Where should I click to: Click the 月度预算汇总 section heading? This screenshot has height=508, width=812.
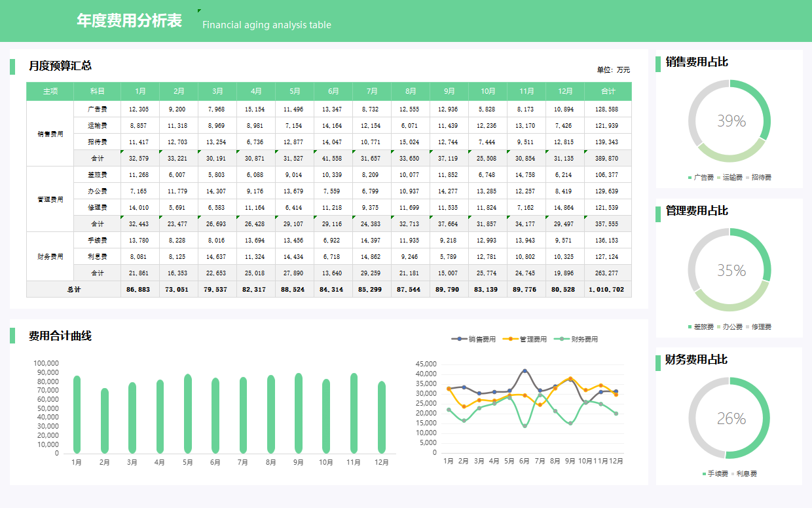pos(60,66)
